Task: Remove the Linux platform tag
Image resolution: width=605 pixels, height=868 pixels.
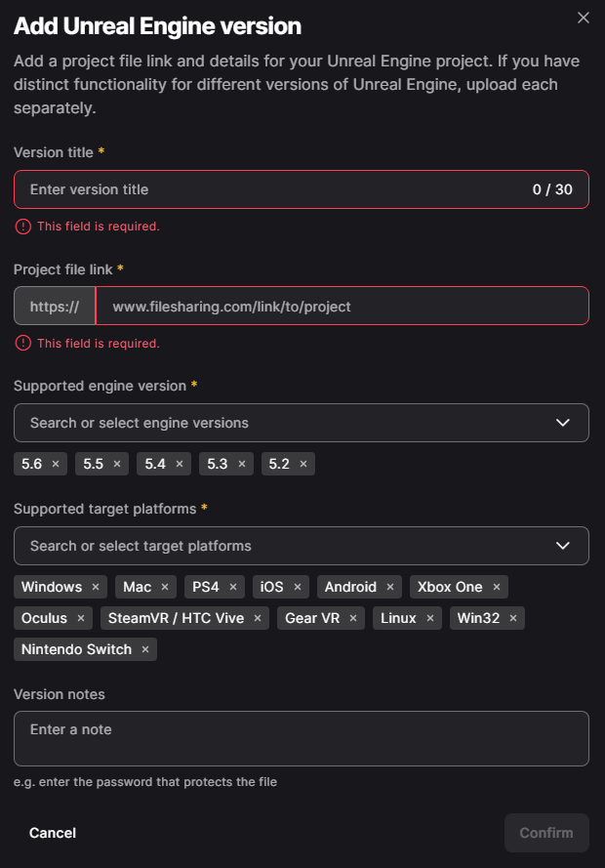Action: (430, 618)
